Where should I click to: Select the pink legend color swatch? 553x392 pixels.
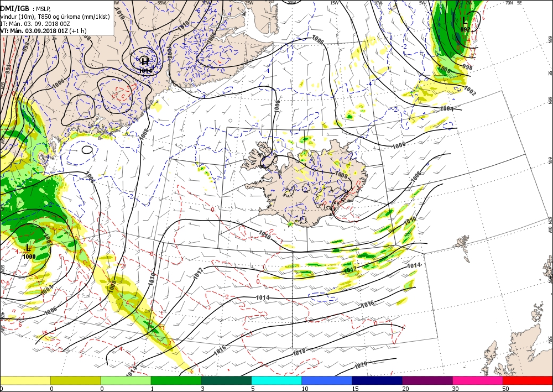tap(478, 380)
